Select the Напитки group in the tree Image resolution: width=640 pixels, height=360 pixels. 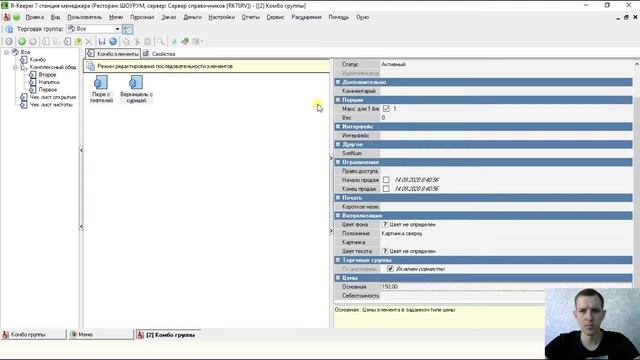pos(49,82)
